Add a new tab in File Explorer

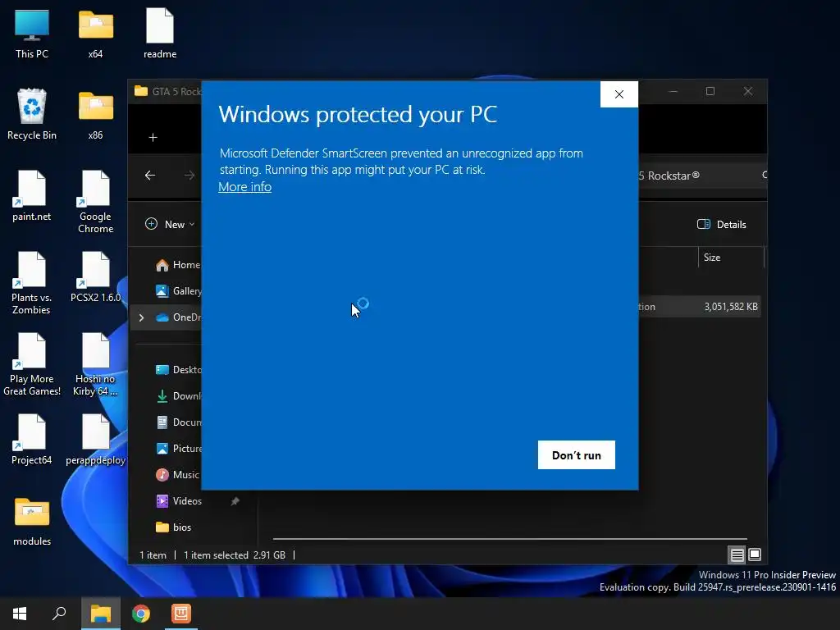153,138
